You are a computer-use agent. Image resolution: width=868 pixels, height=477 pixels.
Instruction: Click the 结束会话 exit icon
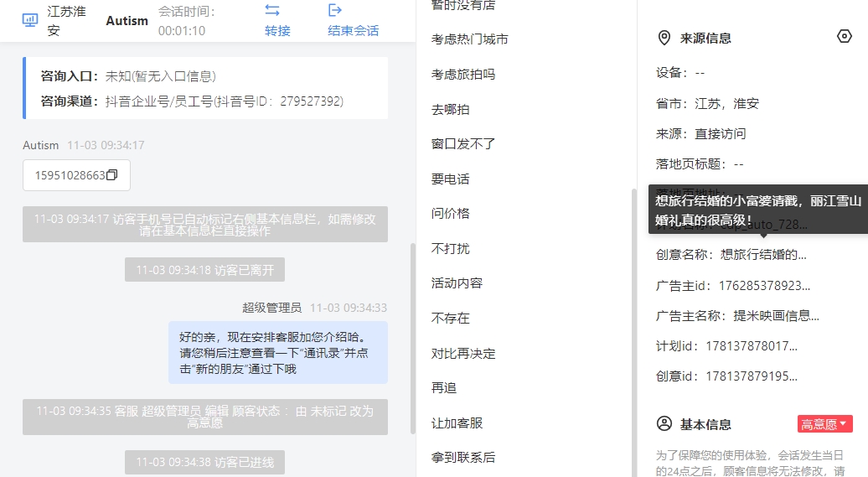pos(335,10)
